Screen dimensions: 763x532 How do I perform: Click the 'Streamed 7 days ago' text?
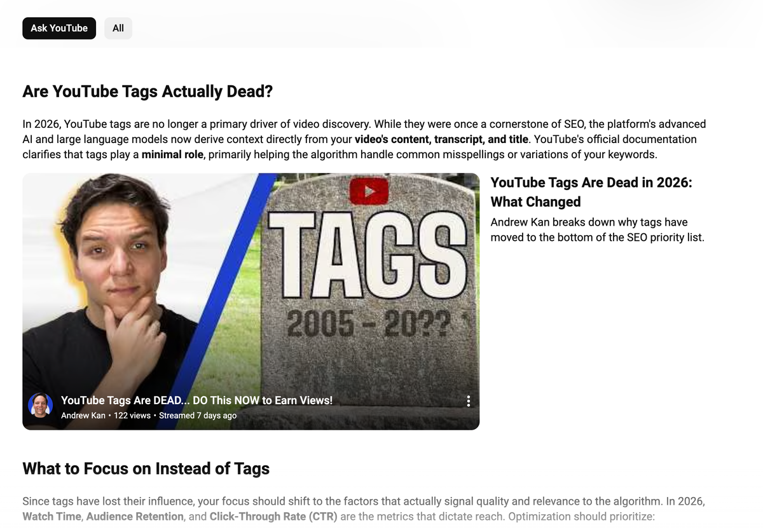tap(198, 416)
